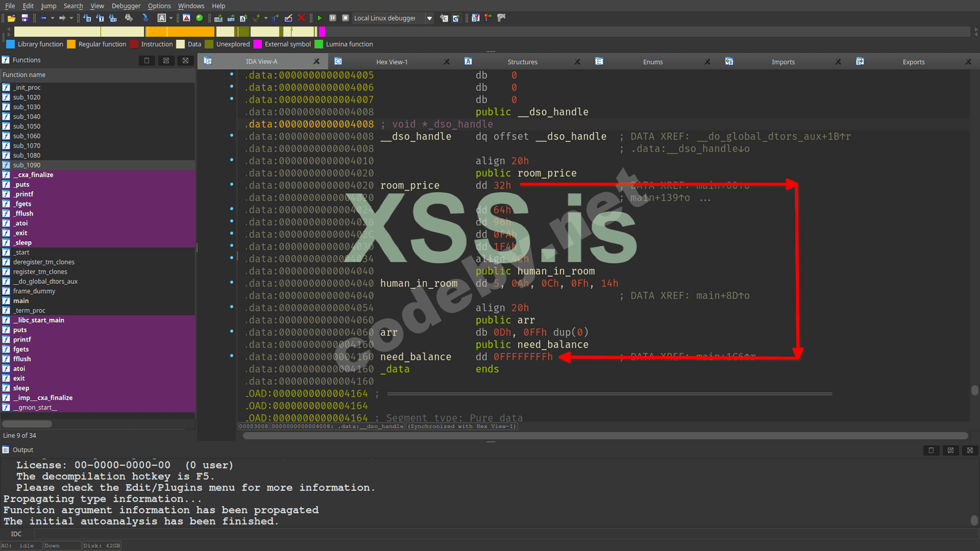Start the process with green play button
Viewport: 980px width, 551px height.
pyautogui.click(x=319, y=18)
